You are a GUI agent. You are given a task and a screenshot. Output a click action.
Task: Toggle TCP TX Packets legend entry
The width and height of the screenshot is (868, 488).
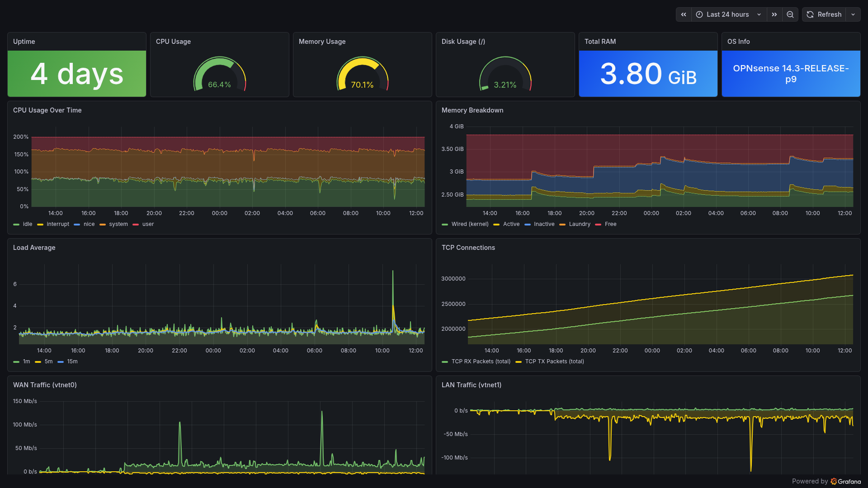[554, 361]
